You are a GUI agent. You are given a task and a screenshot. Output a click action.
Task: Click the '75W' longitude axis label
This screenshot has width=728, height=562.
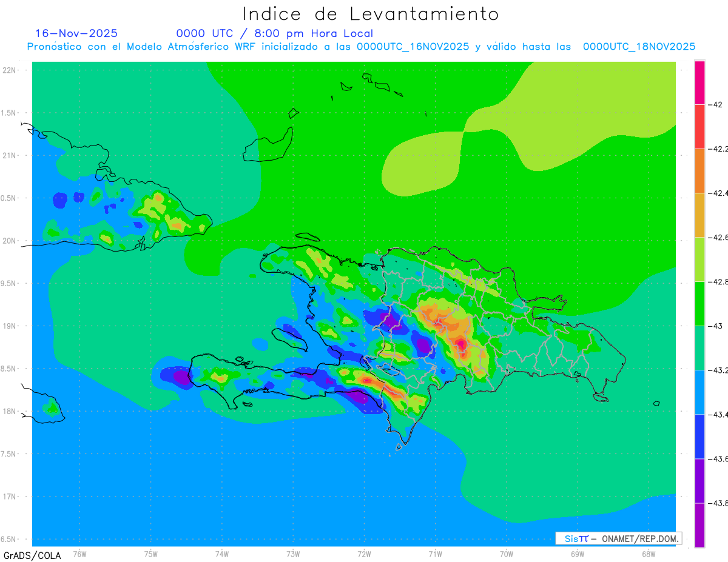[x=151, y=554]
